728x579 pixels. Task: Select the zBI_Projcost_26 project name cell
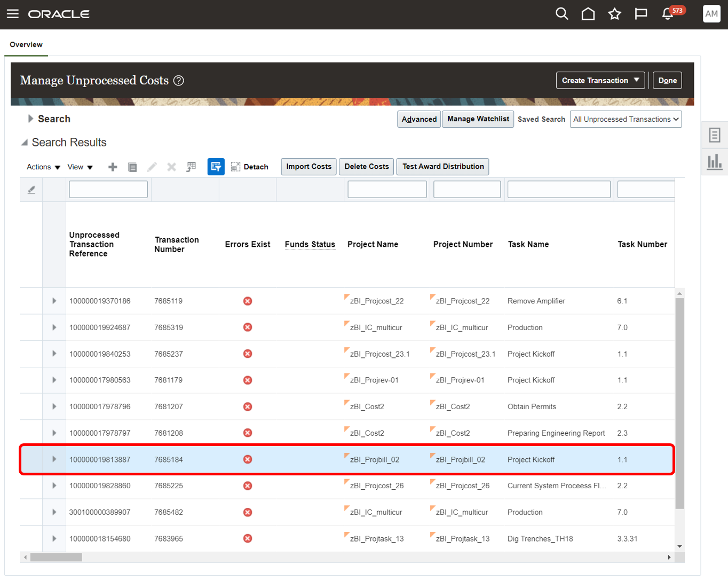click(377, 486)
